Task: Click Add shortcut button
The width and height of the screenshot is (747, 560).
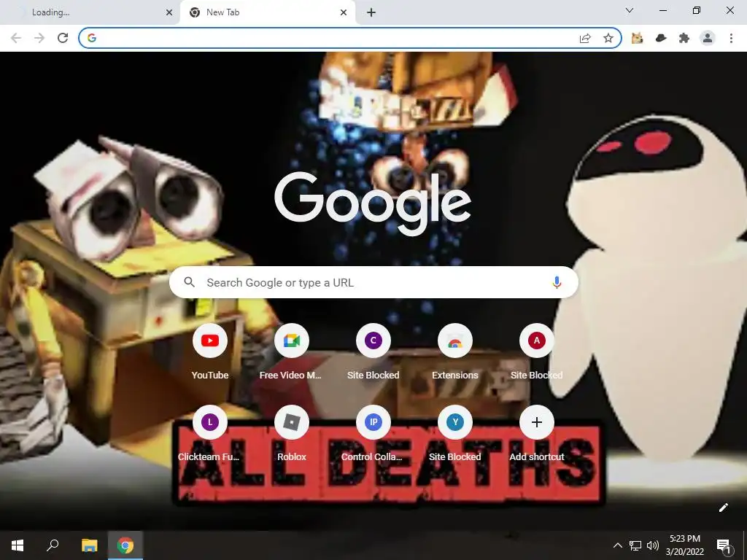Action: (x=536, y=434)
